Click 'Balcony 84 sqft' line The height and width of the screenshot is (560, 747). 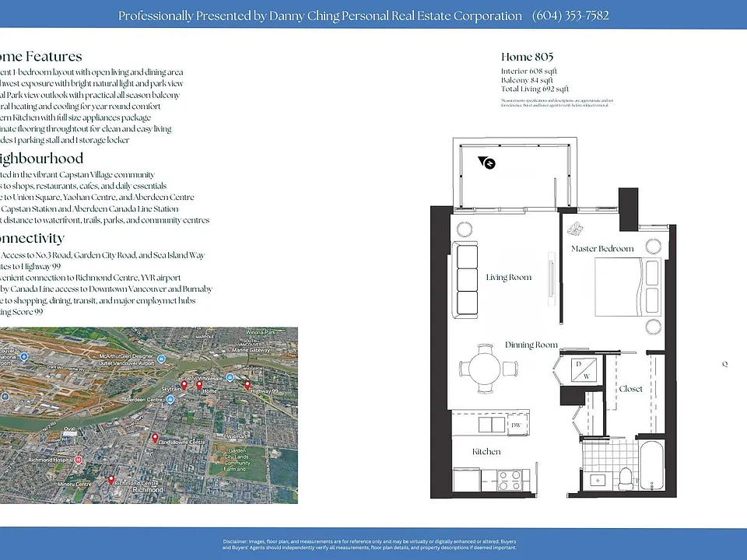(527, 80)
